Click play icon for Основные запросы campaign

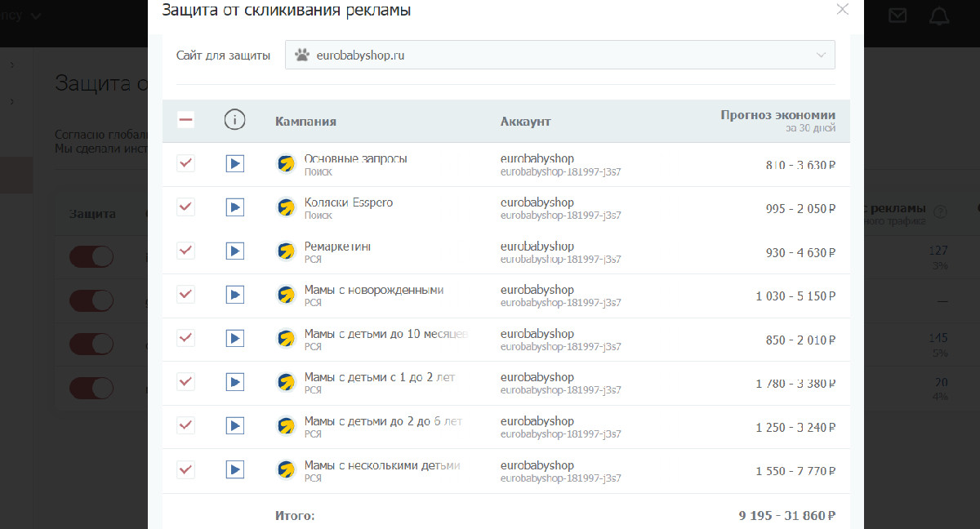(235, 164)
